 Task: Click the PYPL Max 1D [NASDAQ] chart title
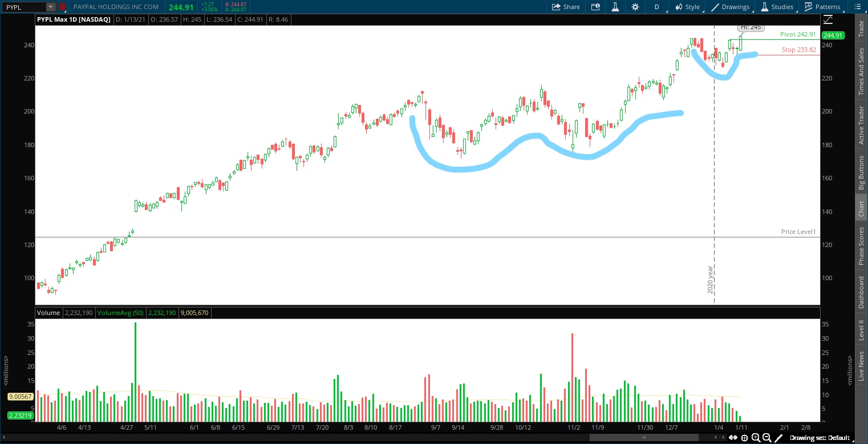[x=75, y=19]
